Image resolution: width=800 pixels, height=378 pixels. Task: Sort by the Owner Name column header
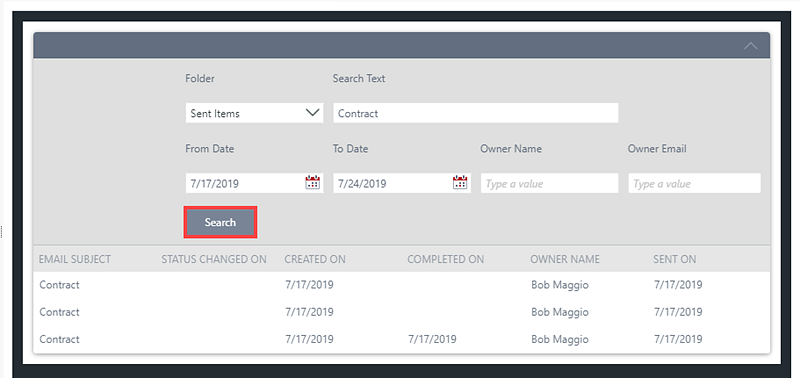click(x=565, y=259)
